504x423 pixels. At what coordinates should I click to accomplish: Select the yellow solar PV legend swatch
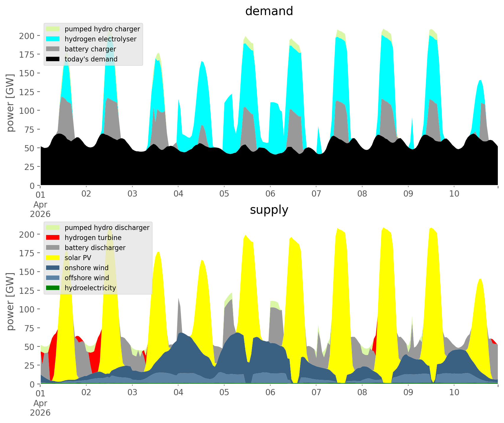click(x=53, y=258)
